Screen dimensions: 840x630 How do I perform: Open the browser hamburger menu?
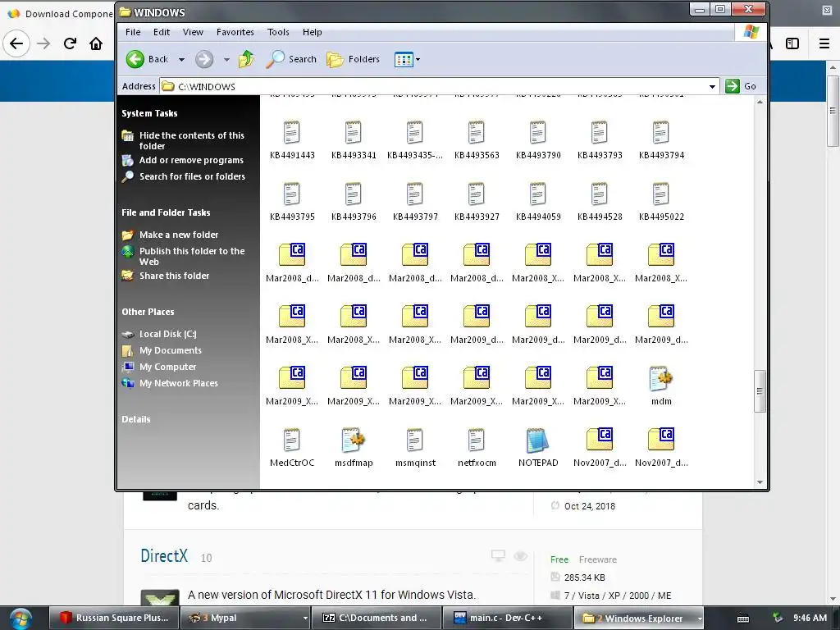824,43
